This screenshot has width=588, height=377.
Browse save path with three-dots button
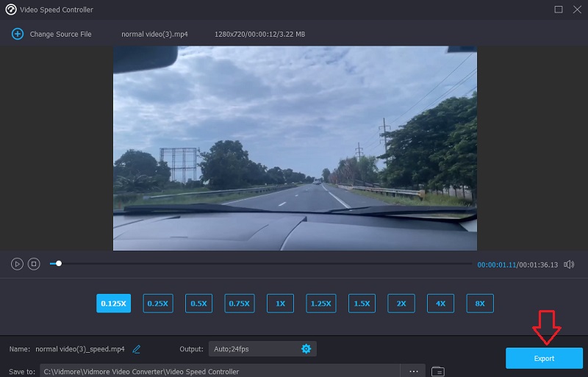tap(414, 371)
